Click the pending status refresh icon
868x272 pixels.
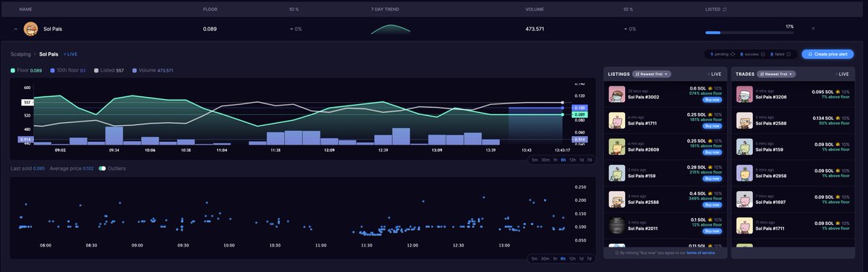733,54
